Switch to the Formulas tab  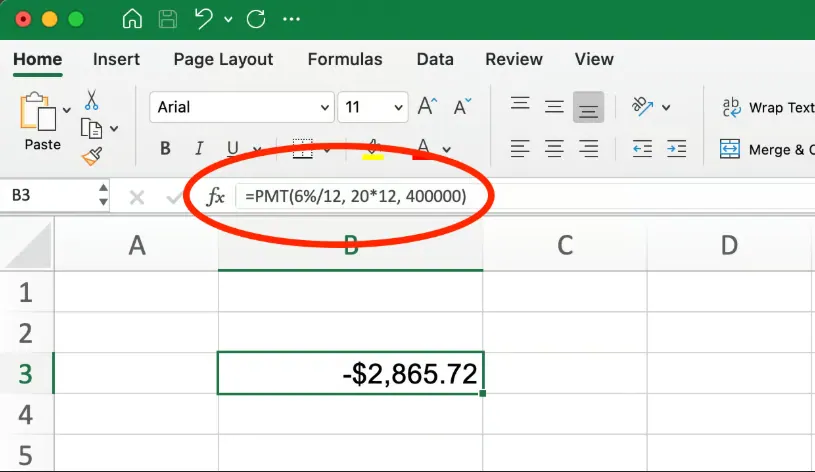pos(344,59)
